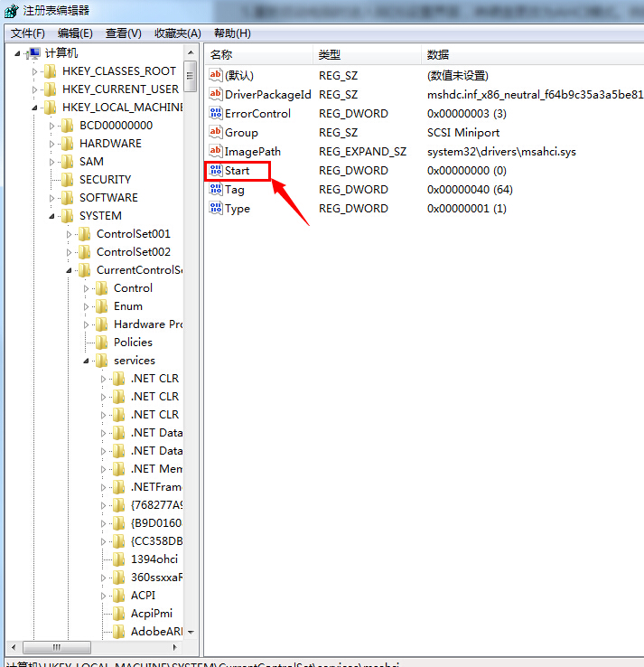Click the DriverPackageId string value icon
This screenshot has height=667, width=644.
pyautogui.click(x=216, y=94)
